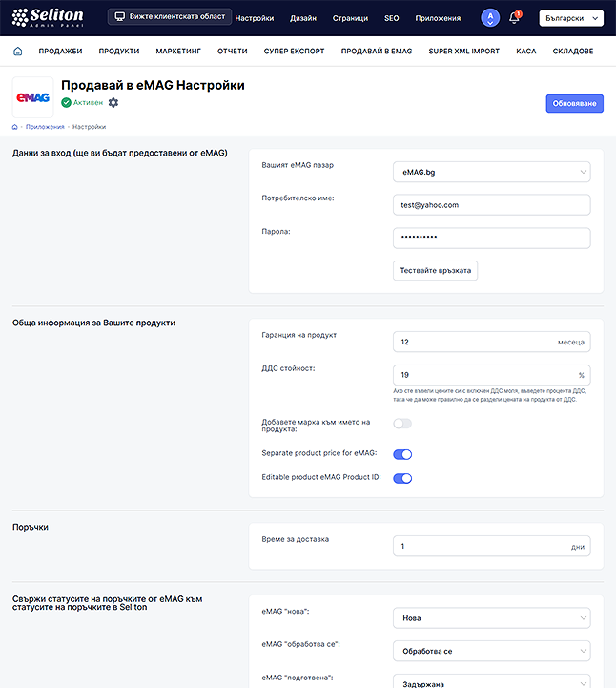Go to ПРОДУКТИ section
Screen dimensions: 616x688
[x=119, y=52]
